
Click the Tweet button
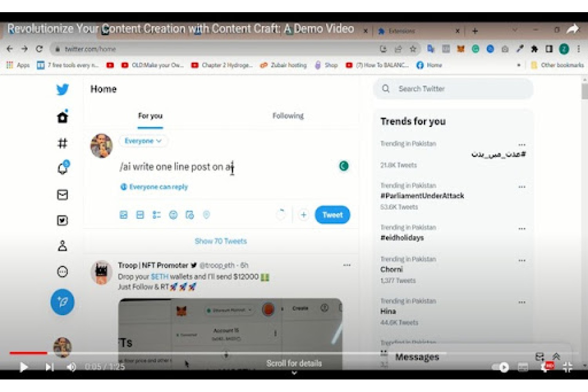click(332, 215)
